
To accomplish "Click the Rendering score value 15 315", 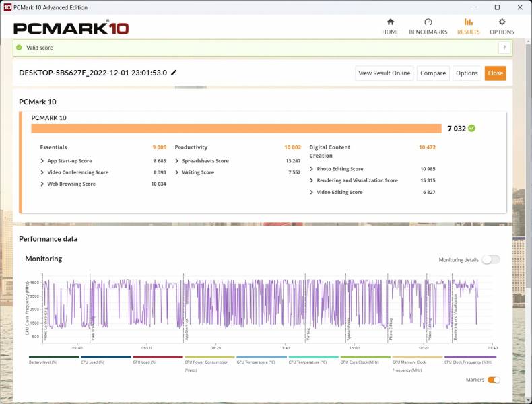I will tap(428, 180).
